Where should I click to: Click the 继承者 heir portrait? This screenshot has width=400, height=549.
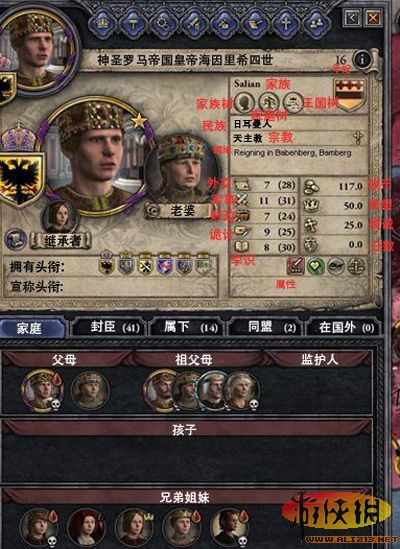60,217
